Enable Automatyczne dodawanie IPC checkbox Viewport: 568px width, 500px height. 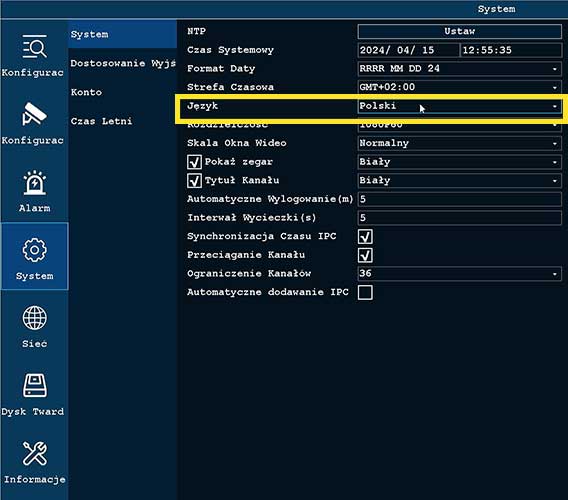pyautogui.click(x=365, y=292)
